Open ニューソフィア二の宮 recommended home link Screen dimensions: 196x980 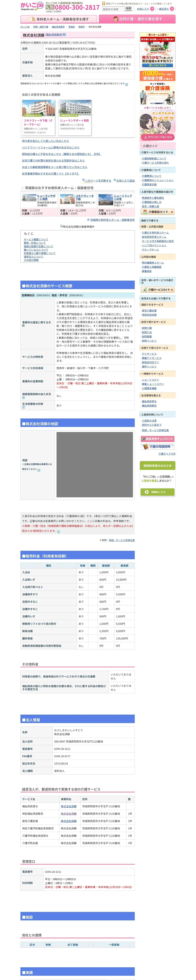[x=123, y=197]
